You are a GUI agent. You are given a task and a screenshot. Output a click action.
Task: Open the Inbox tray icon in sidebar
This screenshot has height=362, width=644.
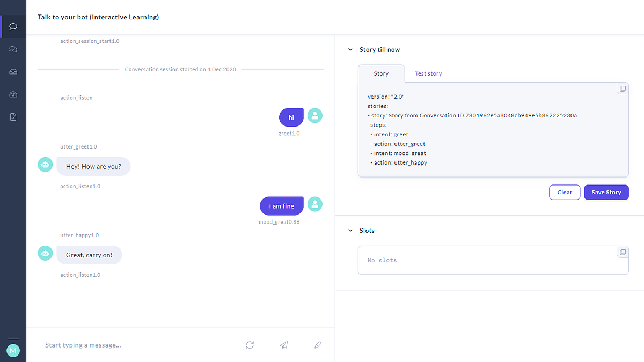tap(13, 71)
